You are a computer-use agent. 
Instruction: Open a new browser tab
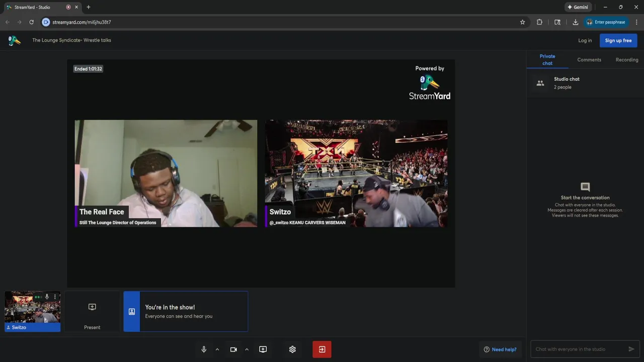pos(89,7)
